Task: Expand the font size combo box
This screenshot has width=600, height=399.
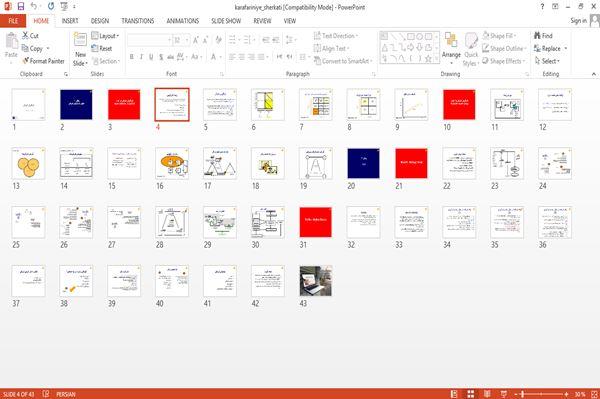Action: point(187,40)
